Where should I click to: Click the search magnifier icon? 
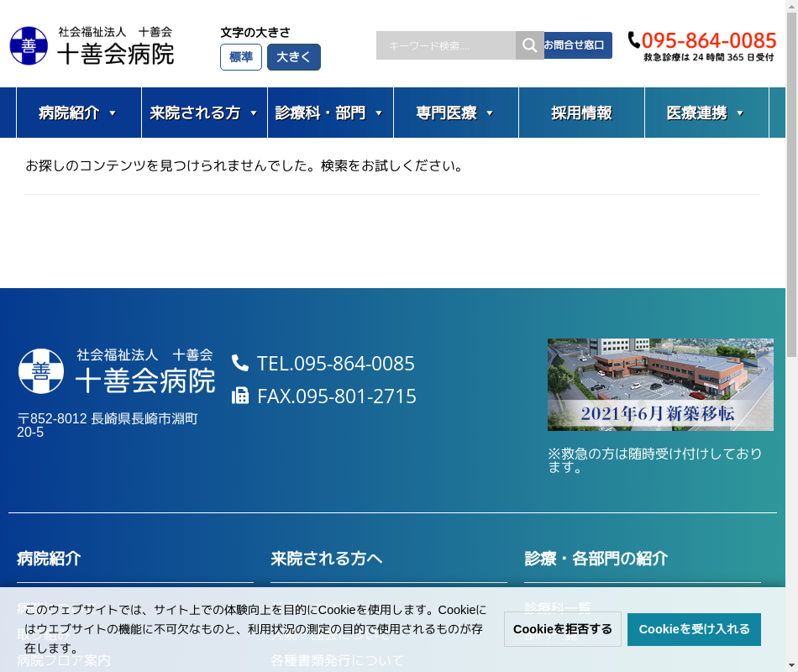pos(529,45)
